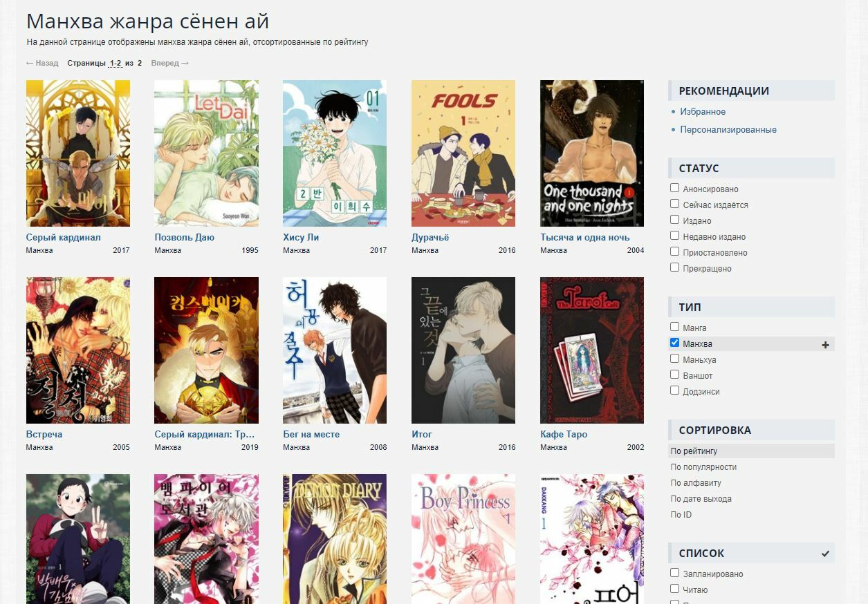Open the Tarot Cafe cover thumbnail
Image resolution: width=868 pixels, height=604 pixels.
pyautogui.click(x=591, y=350)
